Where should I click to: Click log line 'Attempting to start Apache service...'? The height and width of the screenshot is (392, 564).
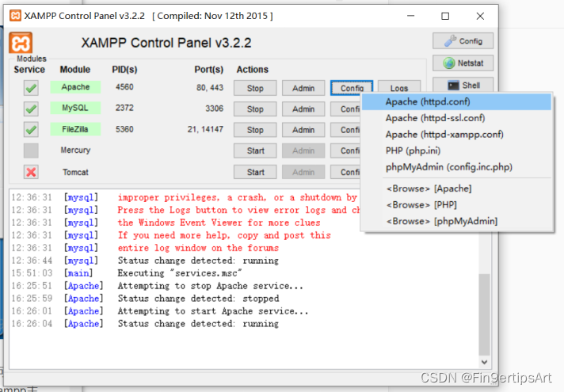(213, 311)
